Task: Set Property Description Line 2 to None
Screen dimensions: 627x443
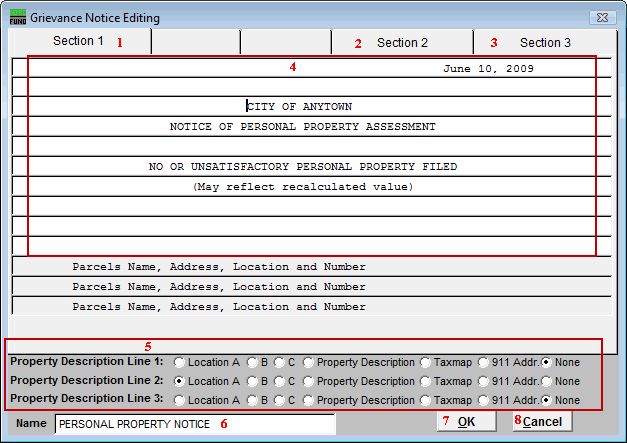Action: (x=546, y=381)
